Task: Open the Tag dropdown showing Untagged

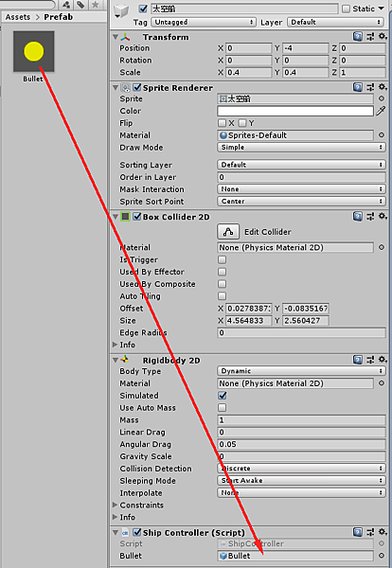Action: (204, 22)
